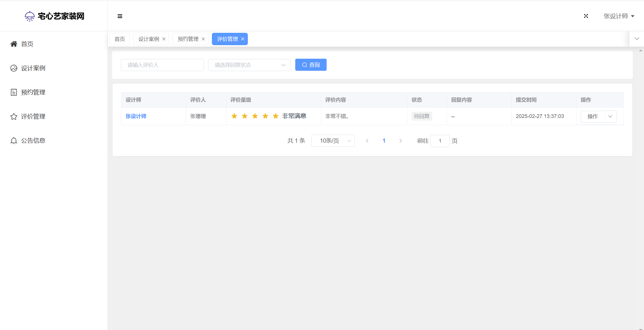
Task: Close the 设计案例 tab
Action: tap(164, 39)
